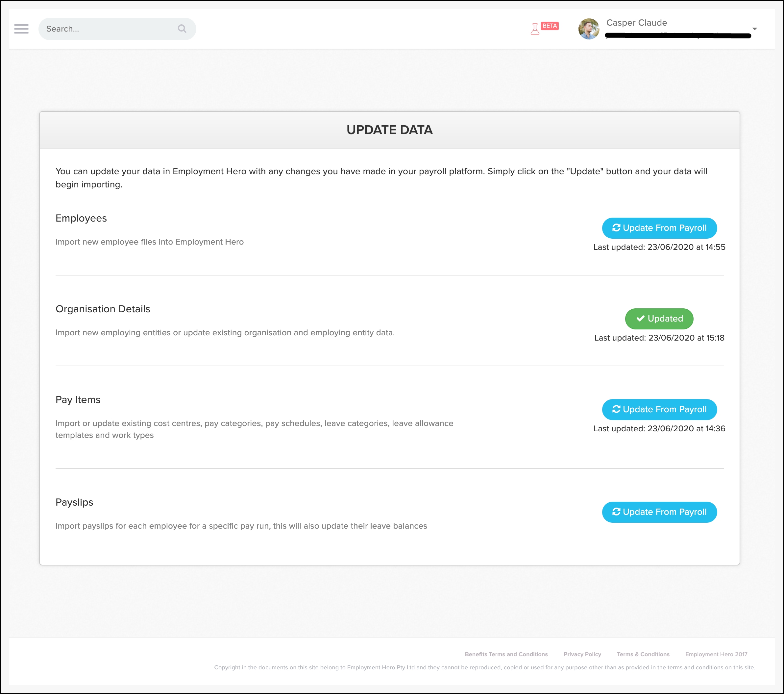Click refresh icon on Employees update button
The image size is (784, 694).
(x=616, y=228)
